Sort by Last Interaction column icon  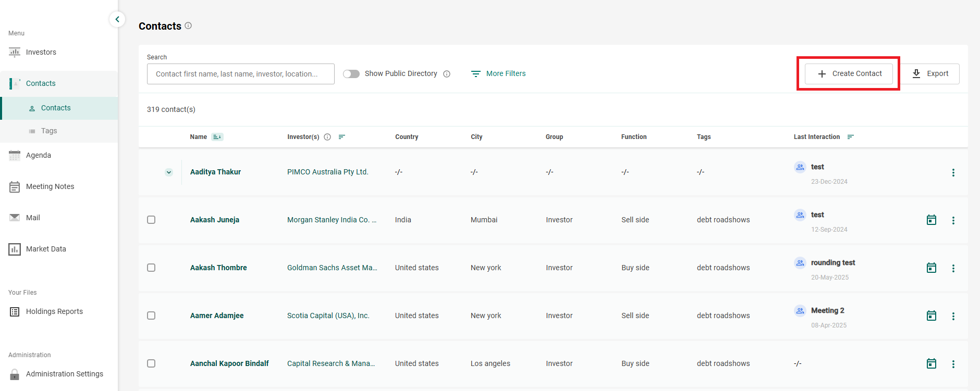click(x=850, y=137)
